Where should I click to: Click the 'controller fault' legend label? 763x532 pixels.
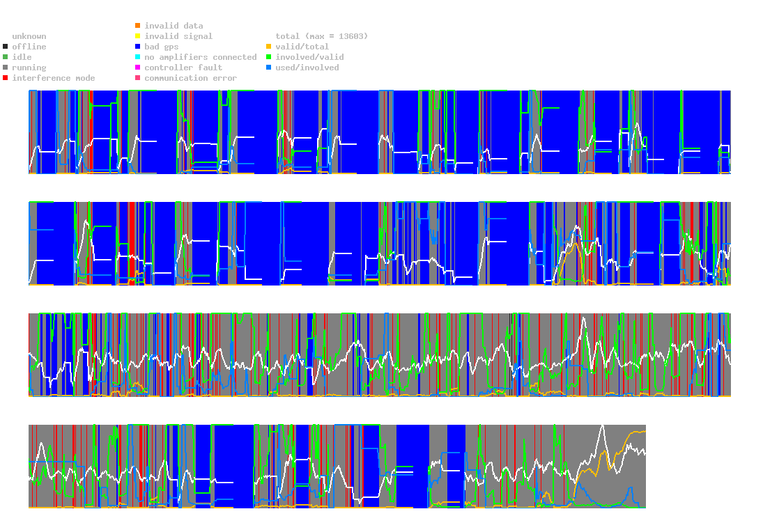pos(183,68)
